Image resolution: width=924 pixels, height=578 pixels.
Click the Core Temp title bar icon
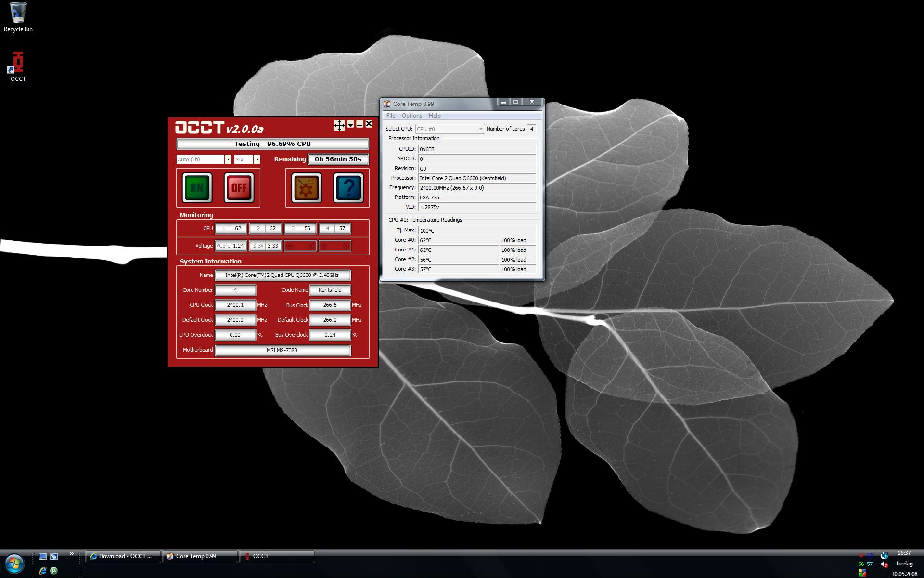[387, 104]
